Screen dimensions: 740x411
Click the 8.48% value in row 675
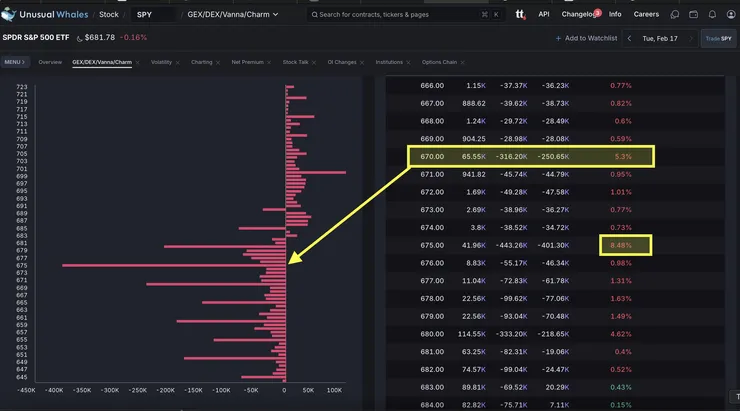621,245
